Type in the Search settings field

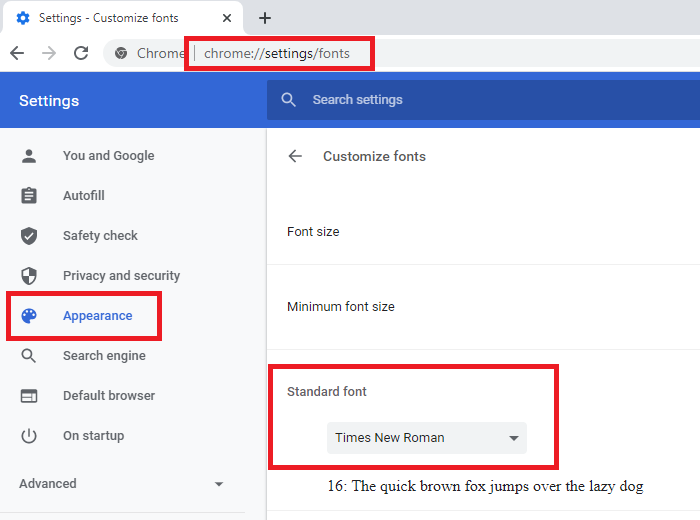pos(480,100)
